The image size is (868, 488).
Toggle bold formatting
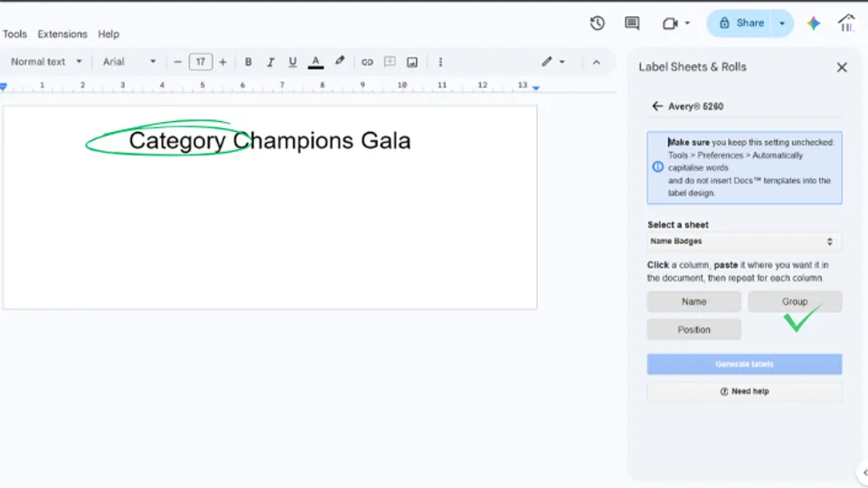248,62
